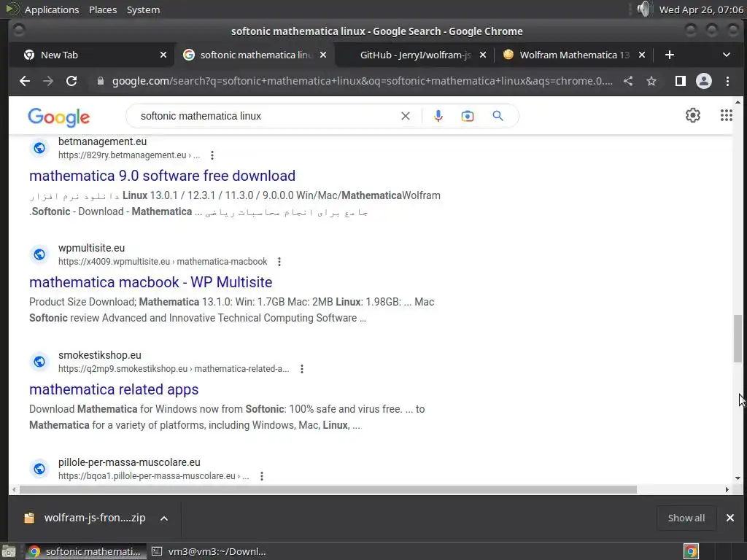Open the Chrome three-dot menu
The image size is (747, 560).
click(727, 82)
